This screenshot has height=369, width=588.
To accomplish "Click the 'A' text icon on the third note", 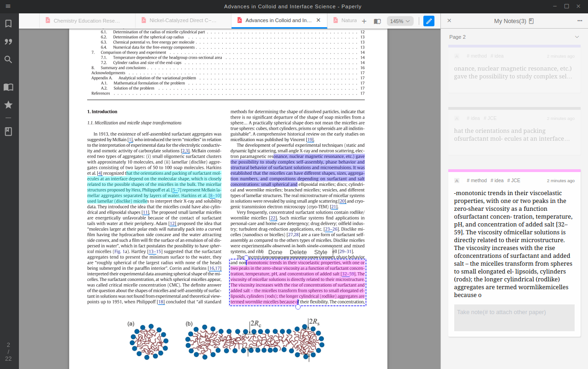I will click(457, 180).
